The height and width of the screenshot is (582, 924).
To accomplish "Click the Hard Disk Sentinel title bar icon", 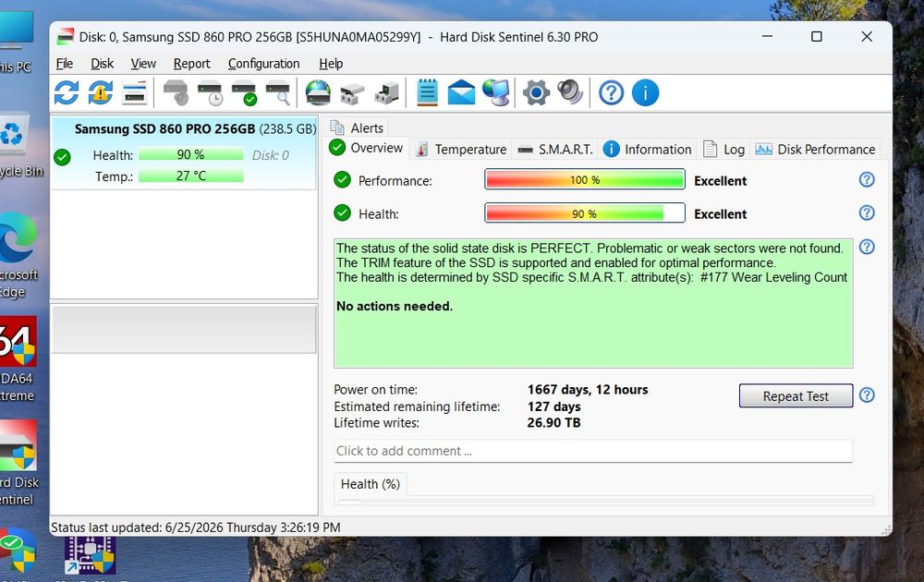I will click(65, 37).
